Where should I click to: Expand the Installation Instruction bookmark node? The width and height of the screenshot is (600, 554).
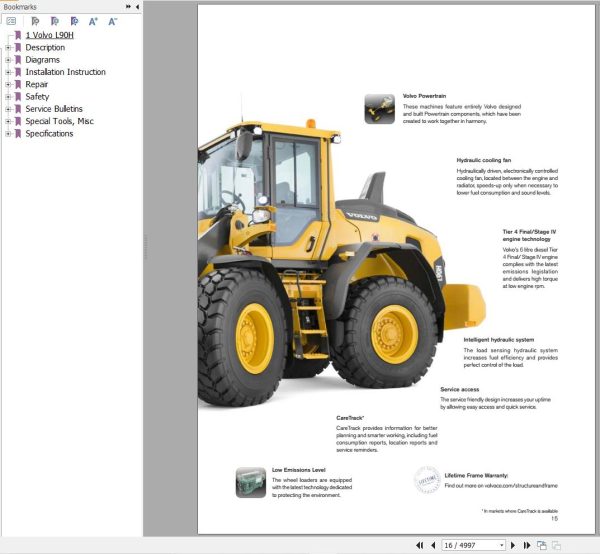pos(8,72)
